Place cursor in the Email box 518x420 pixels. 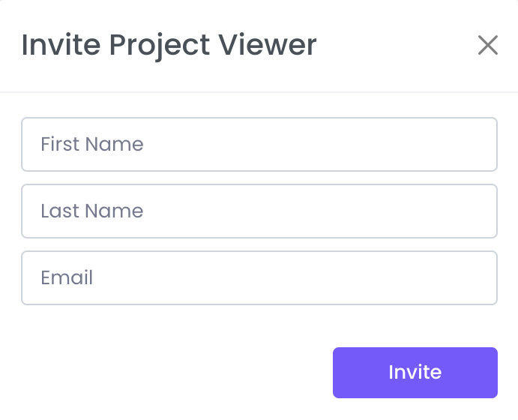(259, 277)
